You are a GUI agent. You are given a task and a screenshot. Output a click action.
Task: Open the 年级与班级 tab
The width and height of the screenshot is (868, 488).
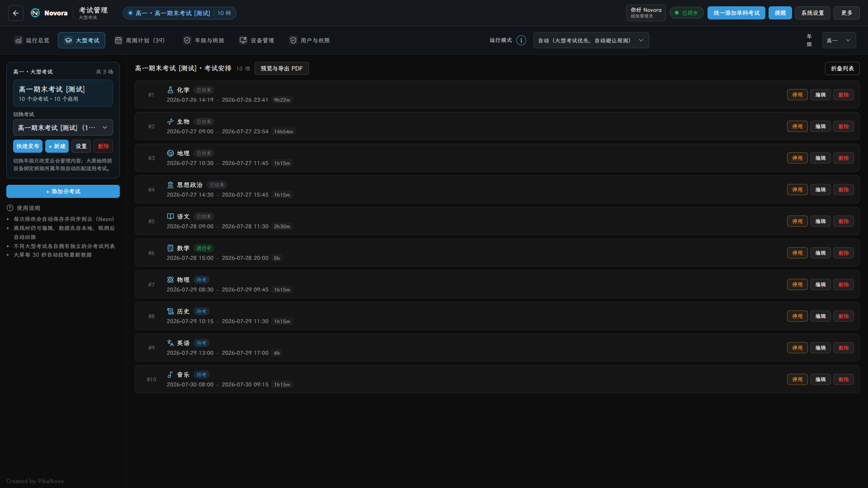point(204,40)
